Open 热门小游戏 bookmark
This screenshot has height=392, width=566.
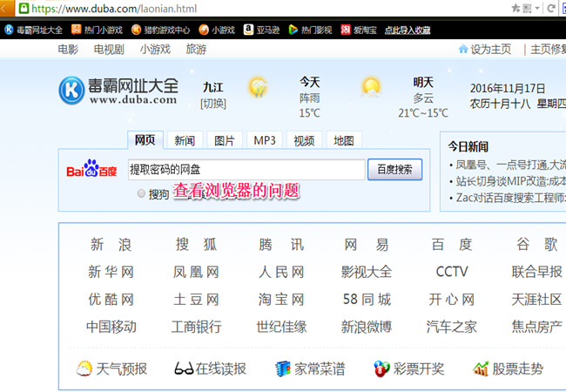click(97, 30)
